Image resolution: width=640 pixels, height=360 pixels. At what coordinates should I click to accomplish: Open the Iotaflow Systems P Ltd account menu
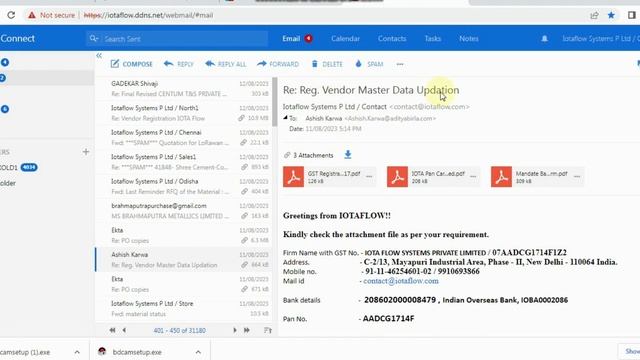tap(601, 39)
